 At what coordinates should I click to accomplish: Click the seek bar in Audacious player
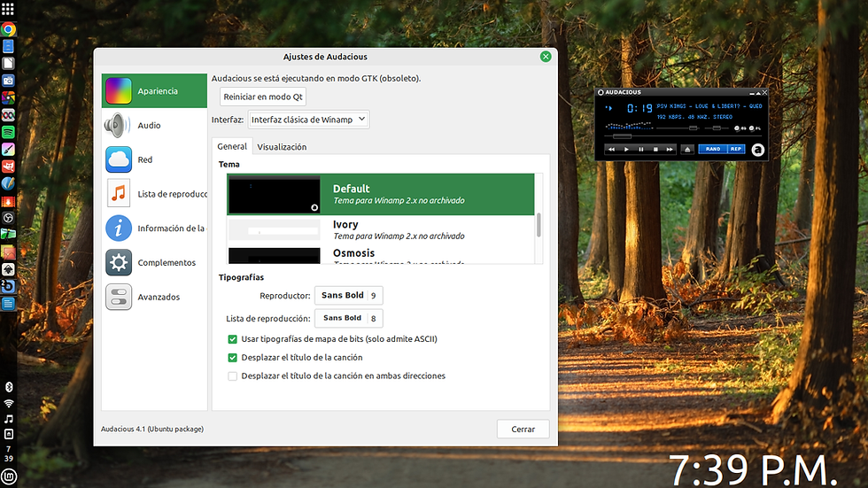(x=683, y=136)
